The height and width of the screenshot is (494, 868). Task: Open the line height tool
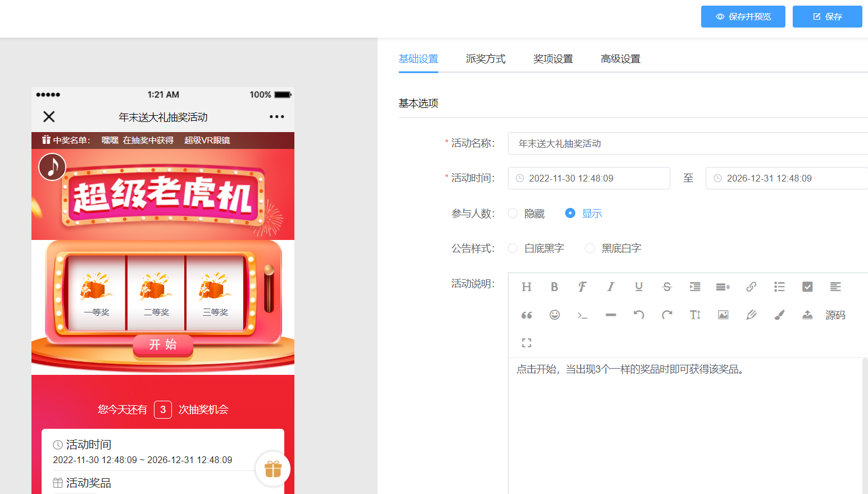(723, 287)
